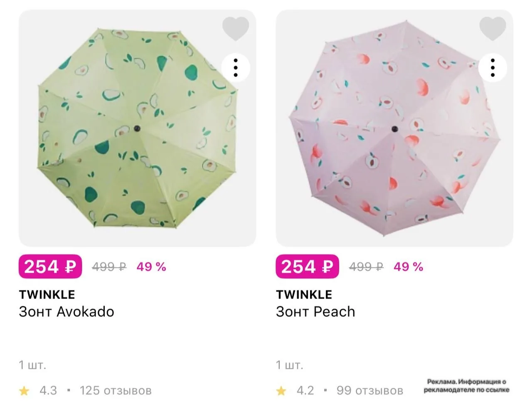This screenshot has height=404, width=532.
Task: Open the pink peach umbrella photo
Action: 394,128
